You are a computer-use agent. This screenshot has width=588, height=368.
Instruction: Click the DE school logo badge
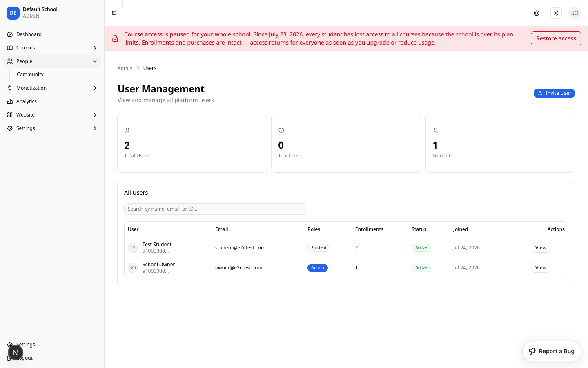point(13,13)
